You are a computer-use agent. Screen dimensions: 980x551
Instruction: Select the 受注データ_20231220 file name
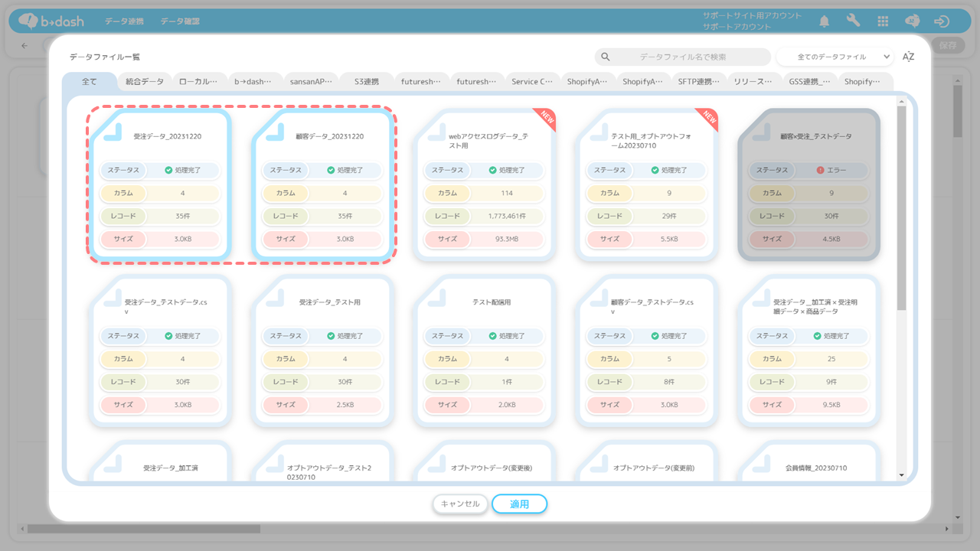[x=168, y=136]
